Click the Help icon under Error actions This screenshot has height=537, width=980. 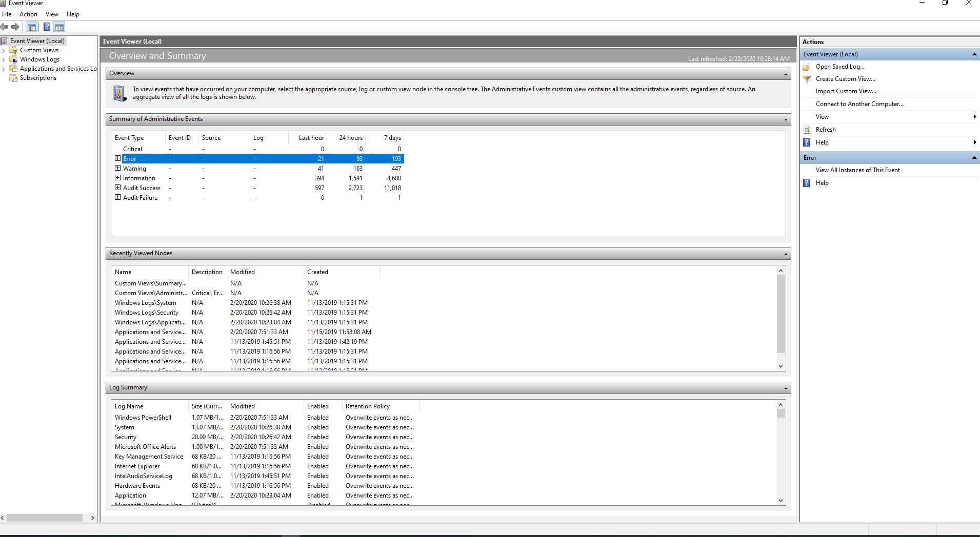click(x=807, y=183)
